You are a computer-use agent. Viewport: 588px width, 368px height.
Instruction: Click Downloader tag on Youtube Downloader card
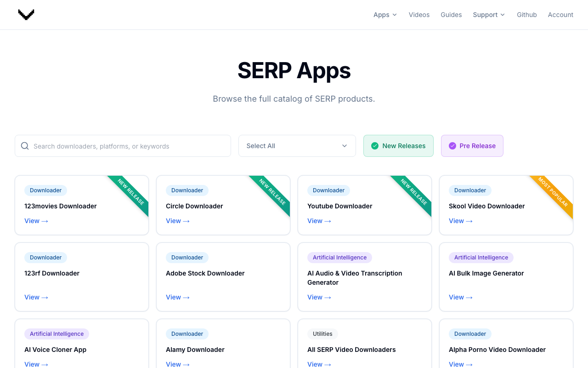(x=329, y=190)
